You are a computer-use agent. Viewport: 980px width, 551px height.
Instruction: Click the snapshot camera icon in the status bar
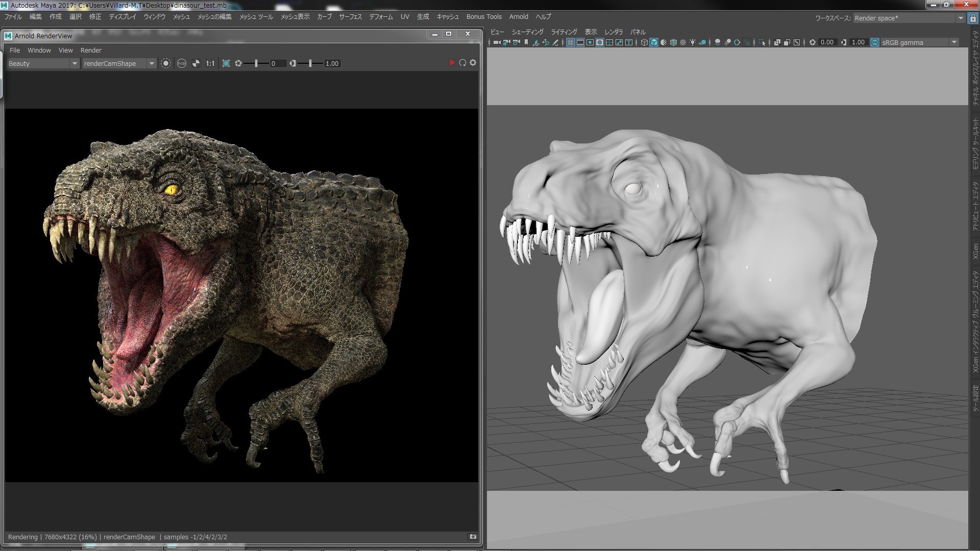tap(473, 537)
